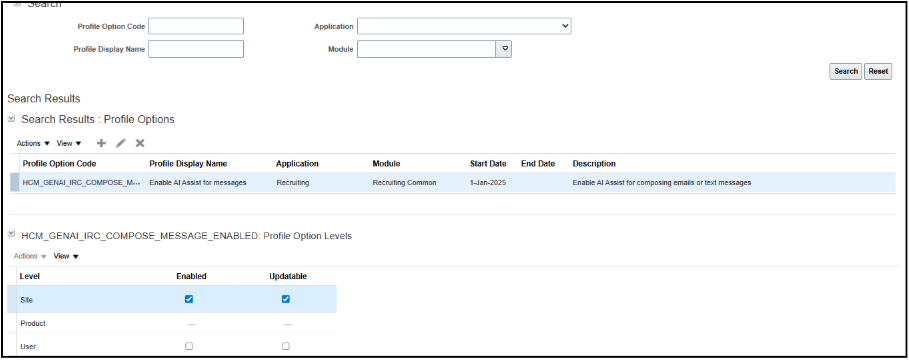Click the Start Date column header
Screen dimensions: 909x360
pos(488,163)
